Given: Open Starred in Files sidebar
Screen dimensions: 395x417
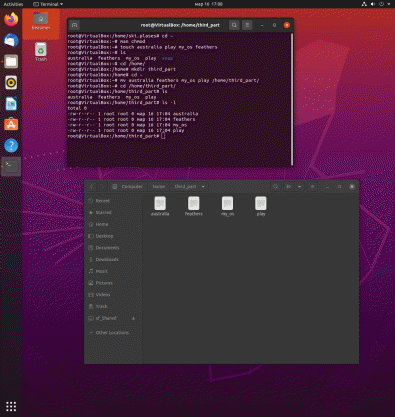Looking at the screenshot, I should pos(113,213).
